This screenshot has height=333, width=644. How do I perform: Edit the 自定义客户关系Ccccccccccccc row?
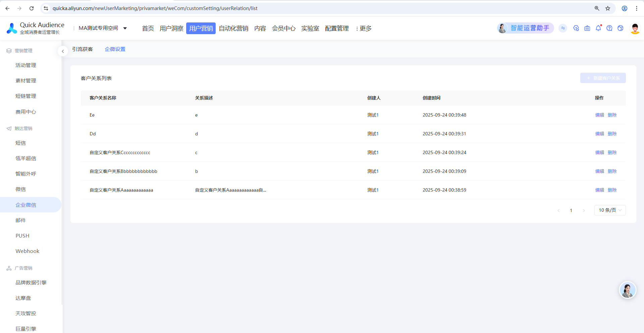599,152
